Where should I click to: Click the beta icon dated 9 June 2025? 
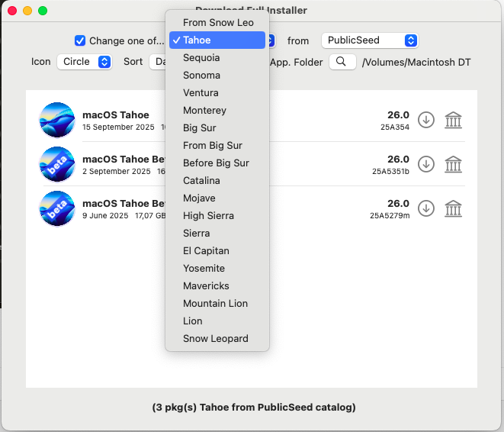point(57,208)
